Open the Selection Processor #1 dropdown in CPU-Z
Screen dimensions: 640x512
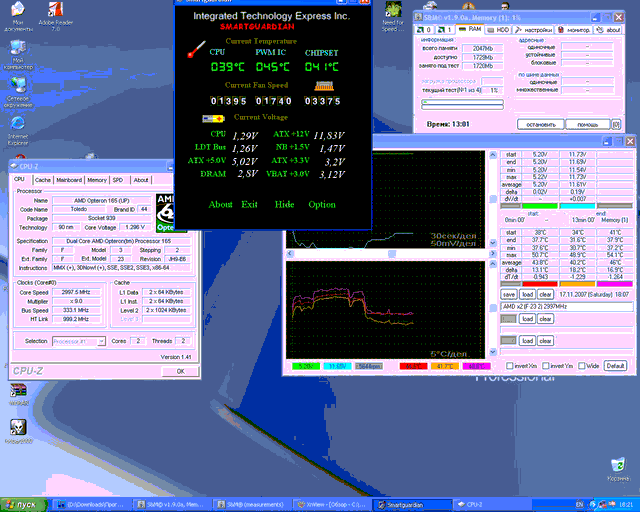[x=102, y=341]
